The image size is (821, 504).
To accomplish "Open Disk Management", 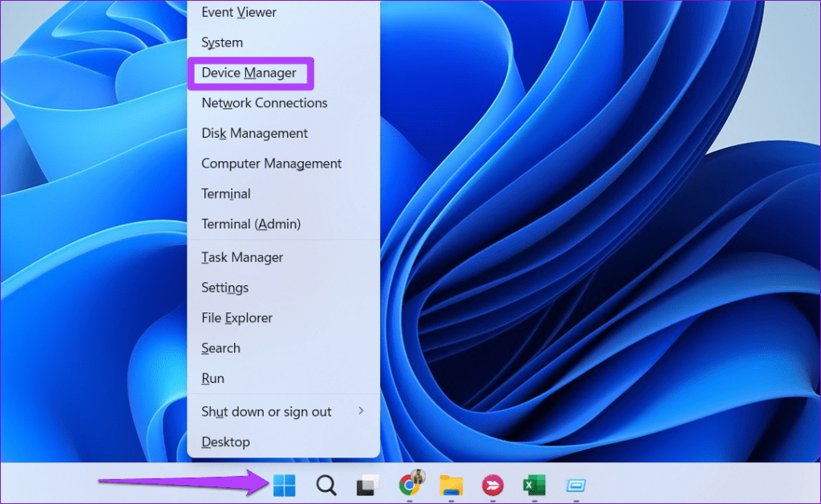I will [x=254, y=133].
